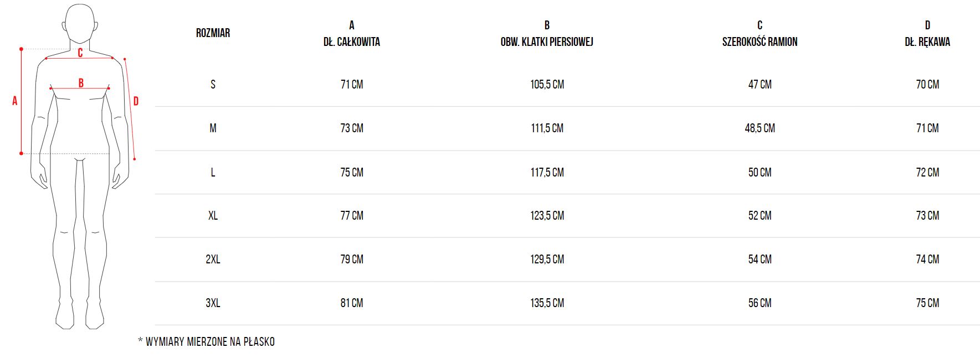Click the red letter C on the figure's shoulders
The height and width of the screenshot is (358, 980).
(x=80, y=53)
